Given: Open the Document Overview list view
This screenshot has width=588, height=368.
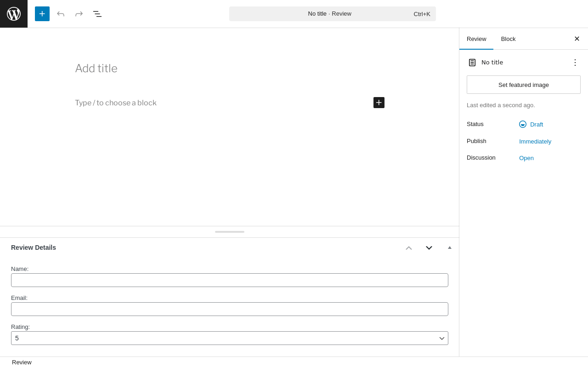Looking at the screenshot, I should 97,14.
